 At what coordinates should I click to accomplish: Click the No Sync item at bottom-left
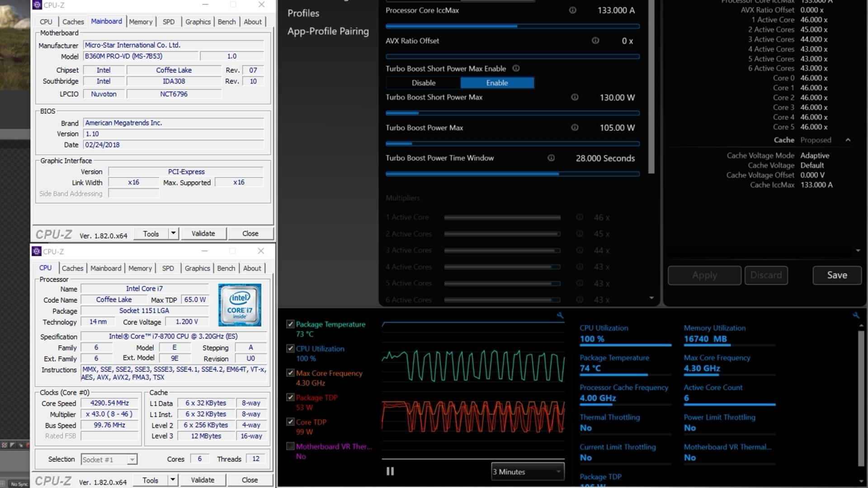click(x=19, y=484)
